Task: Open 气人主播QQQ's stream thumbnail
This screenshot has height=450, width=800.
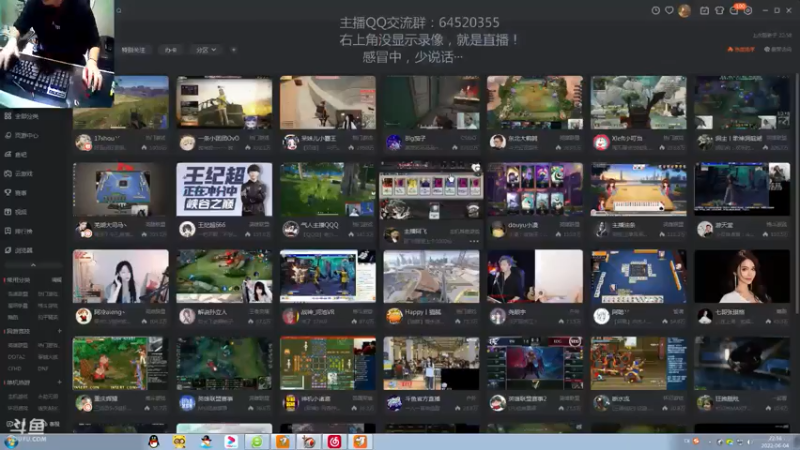Action: pos(328,189)
